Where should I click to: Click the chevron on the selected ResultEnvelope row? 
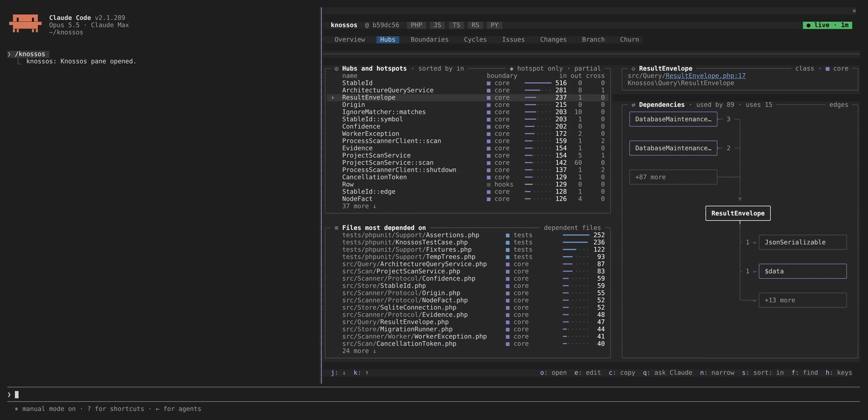(333, 98)
